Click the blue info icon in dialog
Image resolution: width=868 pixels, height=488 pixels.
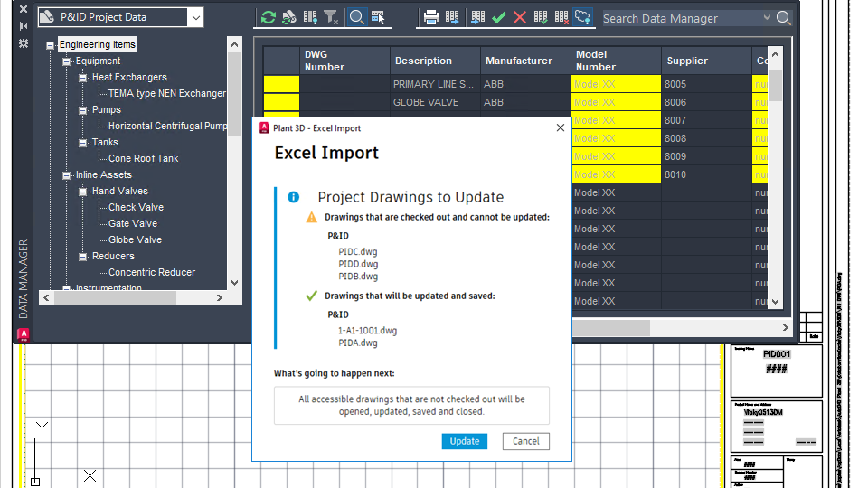coord(293,197)
